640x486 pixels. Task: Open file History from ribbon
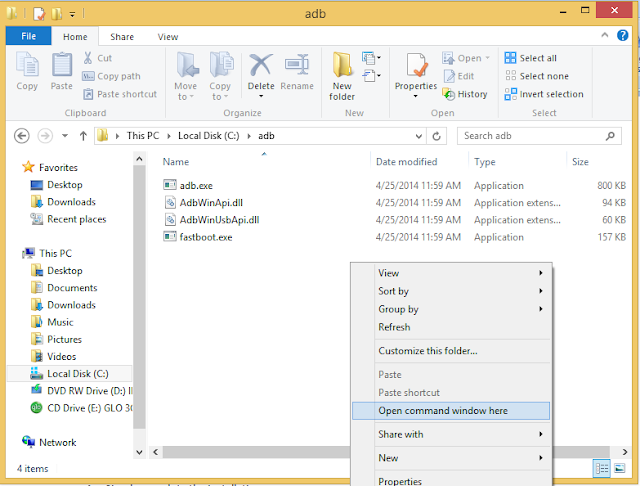click(465, 94)
